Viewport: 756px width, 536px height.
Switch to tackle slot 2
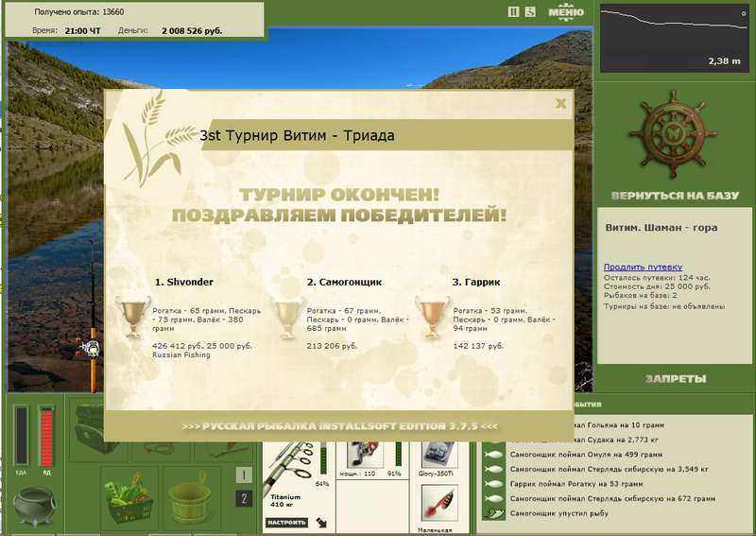point(244,498)
